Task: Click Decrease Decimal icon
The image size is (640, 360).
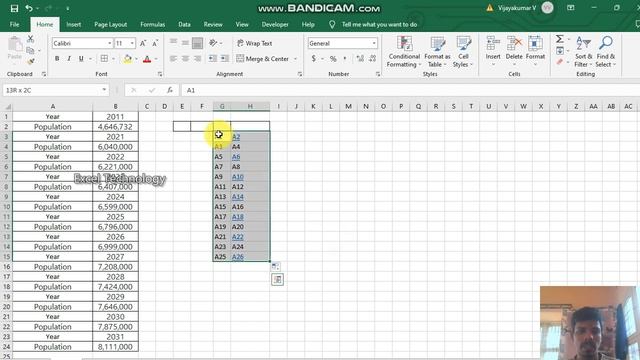Action: click(x=372, y=59)
